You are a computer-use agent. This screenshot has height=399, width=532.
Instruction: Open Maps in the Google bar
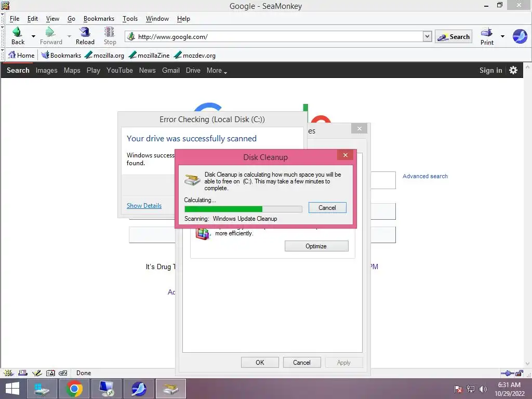(x=72, y=70)
